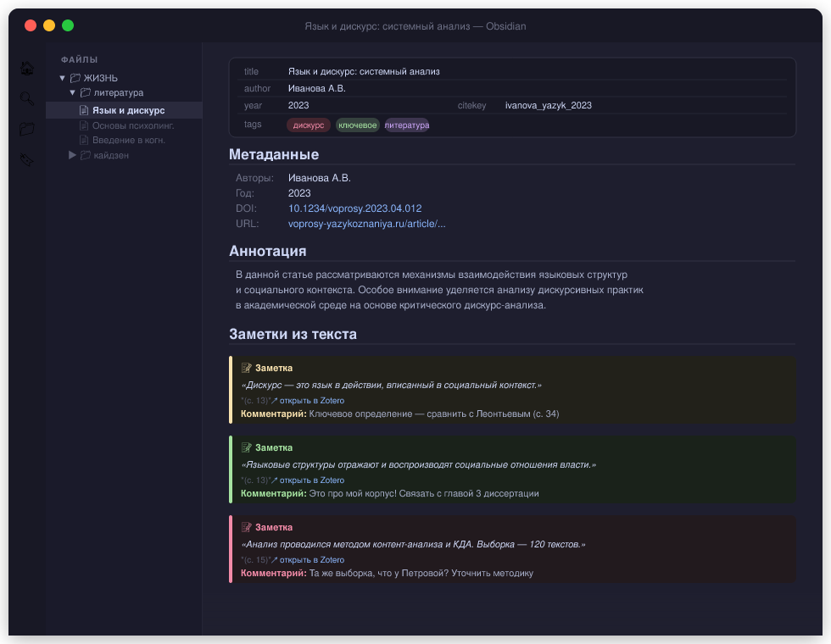Collapse the ЖИЗНЬ folder arrow

(62, 78)
